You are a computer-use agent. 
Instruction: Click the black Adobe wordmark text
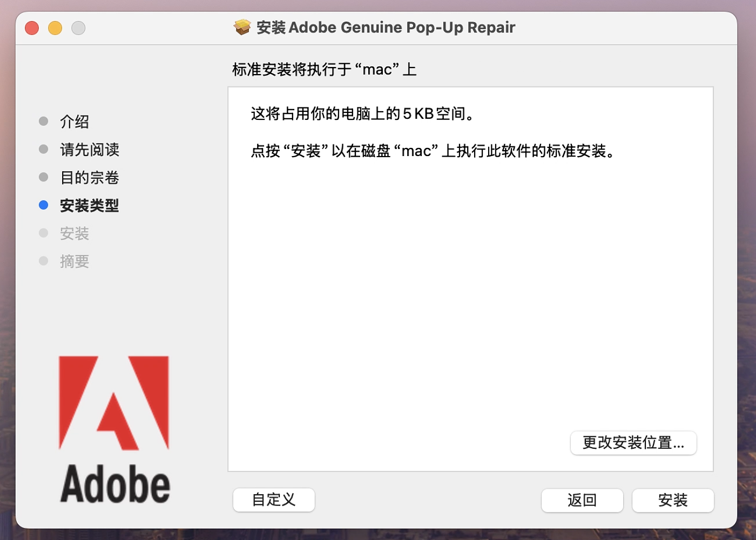tap(115, 484)
